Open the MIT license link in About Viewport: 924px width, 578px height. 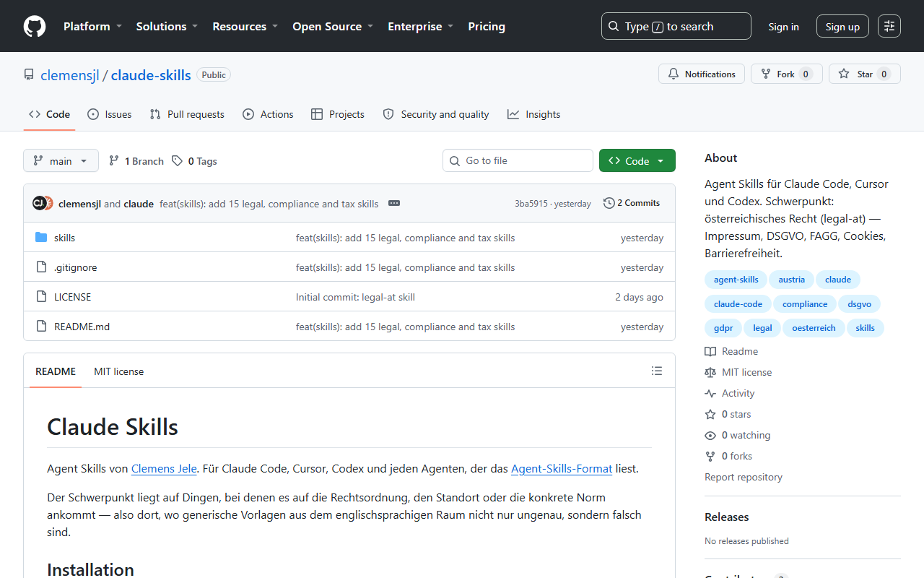pyautogui.click(x=738, y=372)
